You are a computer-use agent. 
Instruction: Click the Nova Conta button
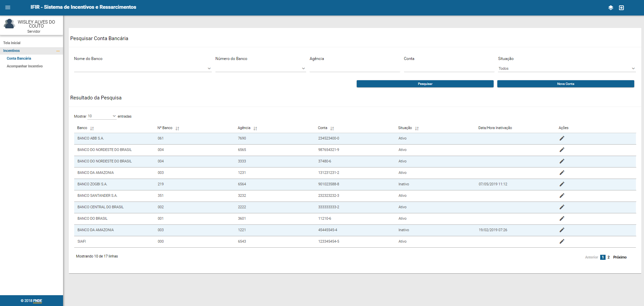[x=565, y=84]
